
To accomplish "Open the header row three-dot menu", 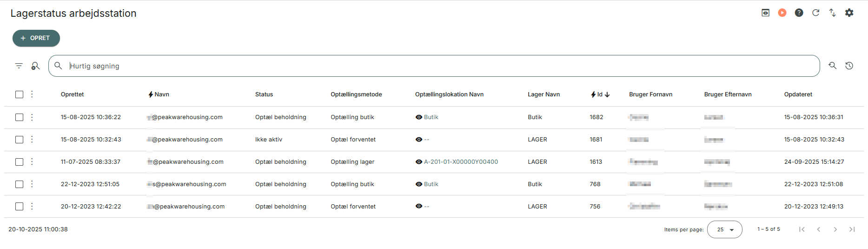I will click(x=32, y=94).
